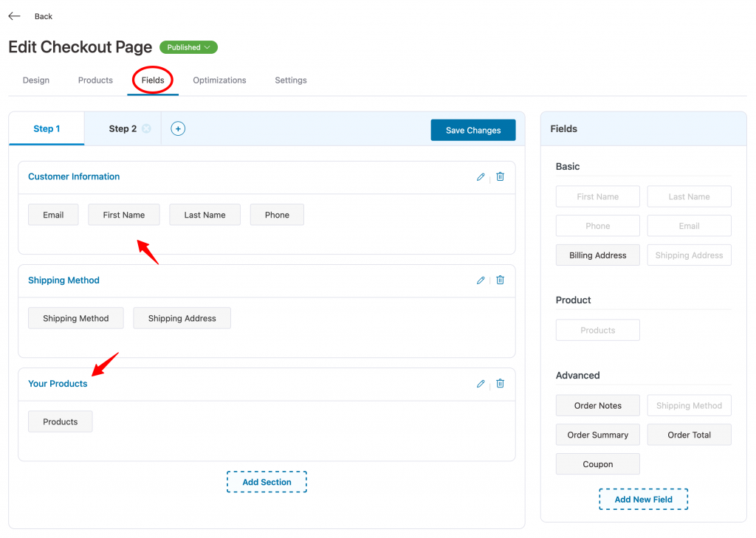The image size is (756, 538).
Task: Select the First Name field in Customer Information
Action: coord(124,215)
